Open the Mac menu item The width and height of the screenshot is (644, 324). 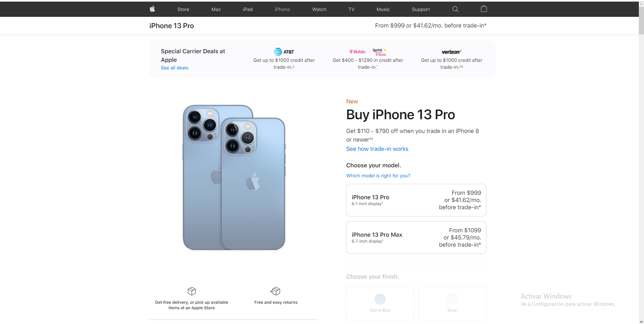216,9
